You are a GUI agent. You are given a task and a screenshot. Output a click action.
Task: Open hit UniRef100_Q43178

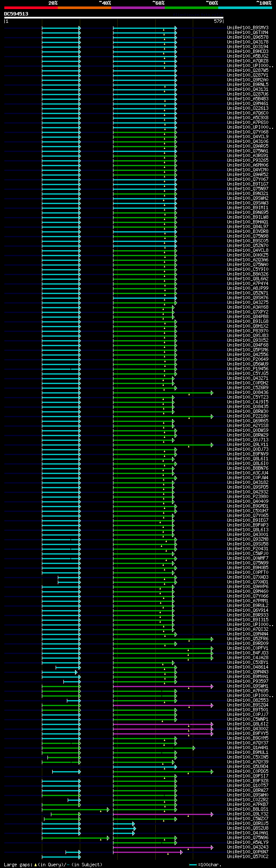click(x=248, y=42)
